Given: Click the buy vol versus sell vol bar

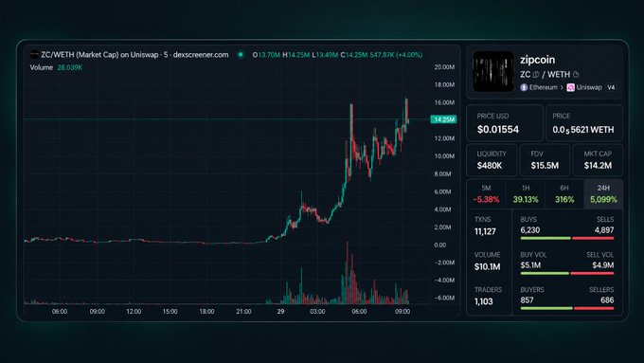Looking at the screenshot, I should (567, 273).
